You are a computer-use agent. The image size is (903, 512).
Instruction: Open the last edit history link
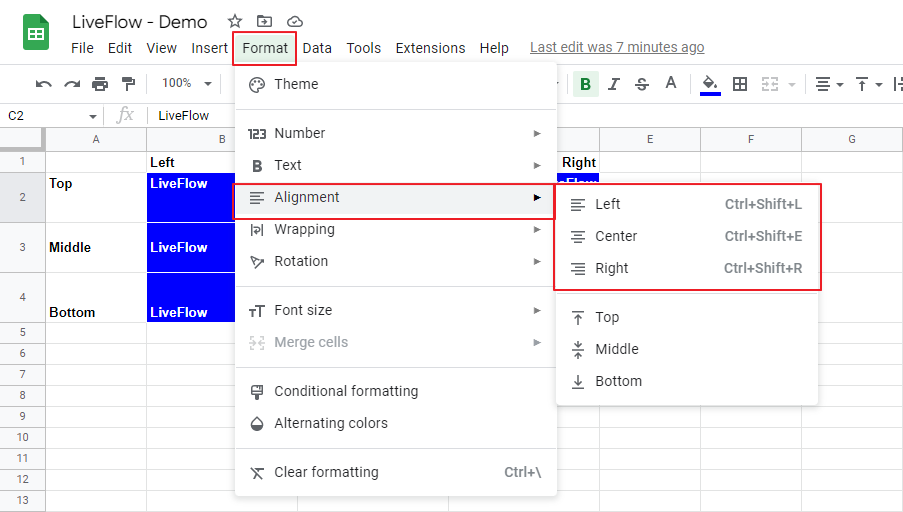click(x=617, y=47)
